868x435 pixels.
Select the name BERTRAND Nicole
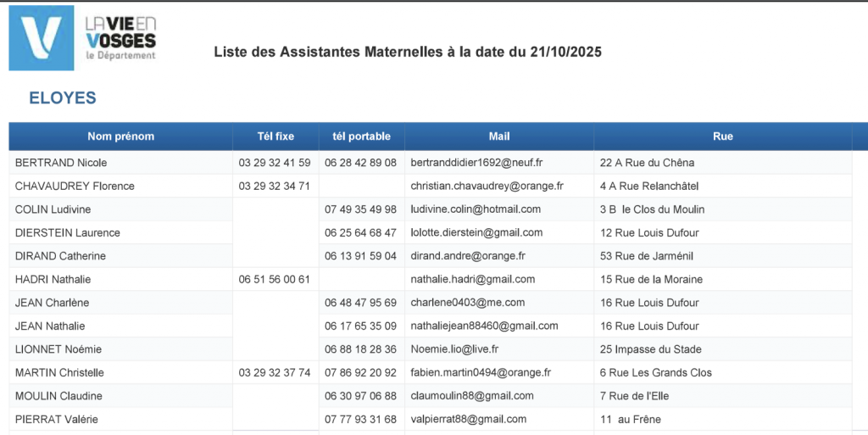point(61,163)
